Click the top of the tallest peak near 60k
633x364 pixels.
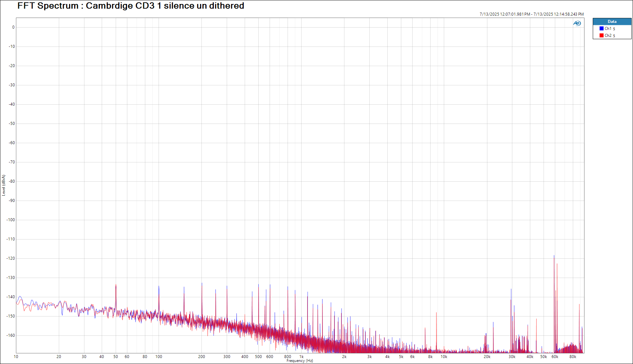554,256
